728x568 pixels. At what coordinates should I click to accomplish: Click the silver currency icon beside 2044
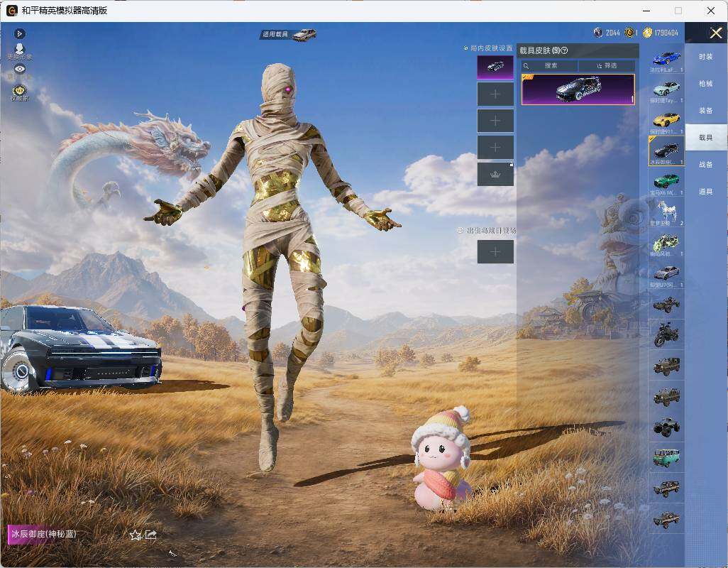click(598, 33)
